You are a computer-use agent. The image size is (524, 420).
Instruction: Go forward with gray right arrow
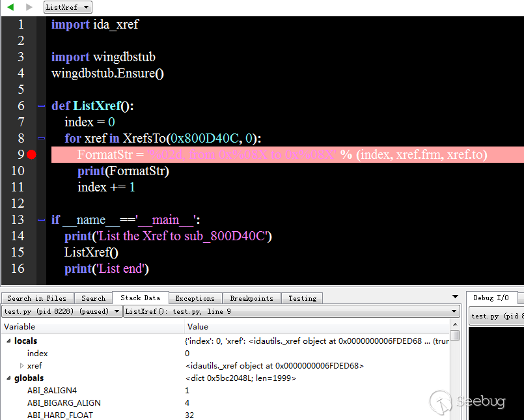(x=29, y=7)
